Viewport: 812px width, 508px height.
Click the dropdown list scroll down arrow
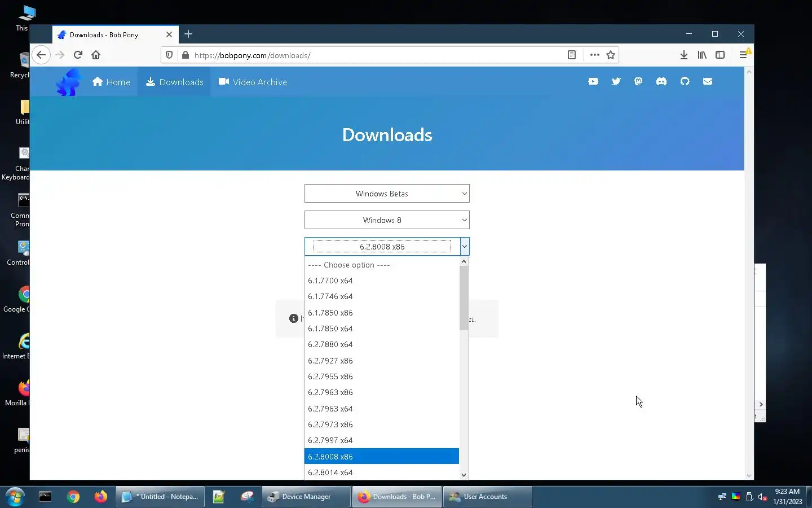coord(464,475)
